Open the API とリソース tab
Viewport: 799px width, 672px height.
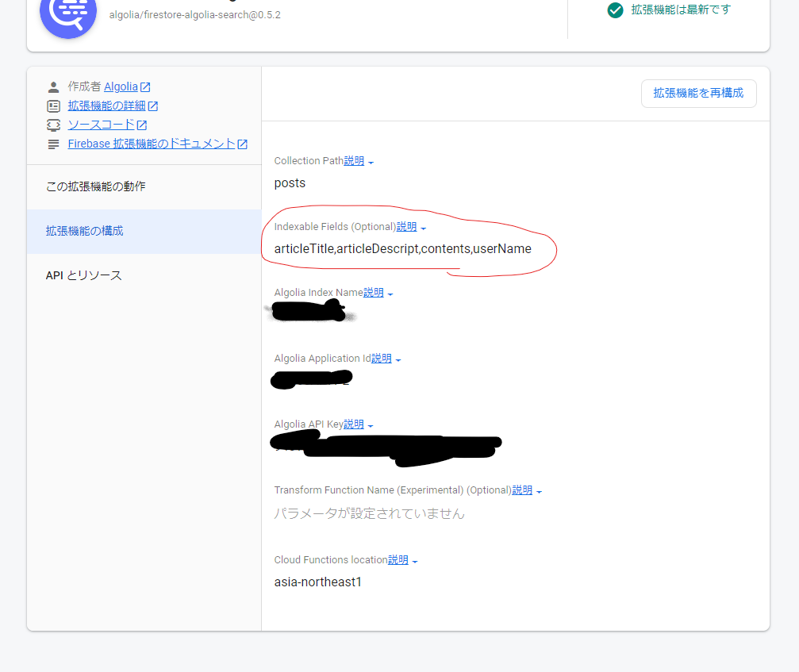point(83,275)
